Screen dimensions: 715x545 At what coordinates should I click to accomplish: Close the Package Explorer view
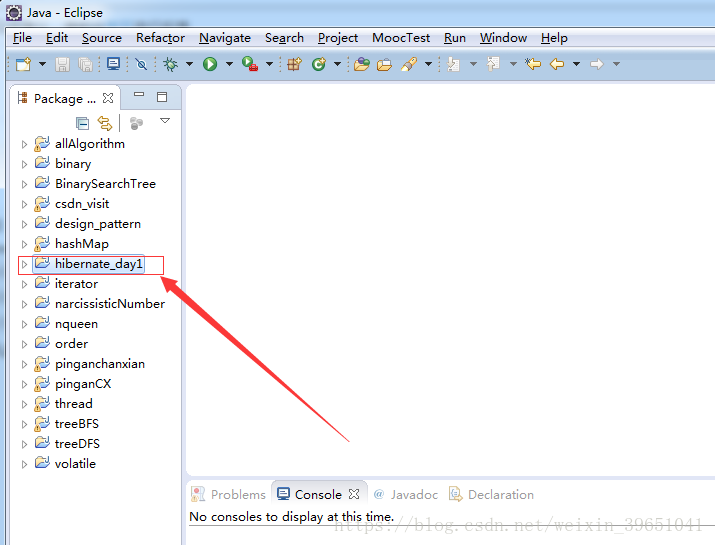[108, 98]
